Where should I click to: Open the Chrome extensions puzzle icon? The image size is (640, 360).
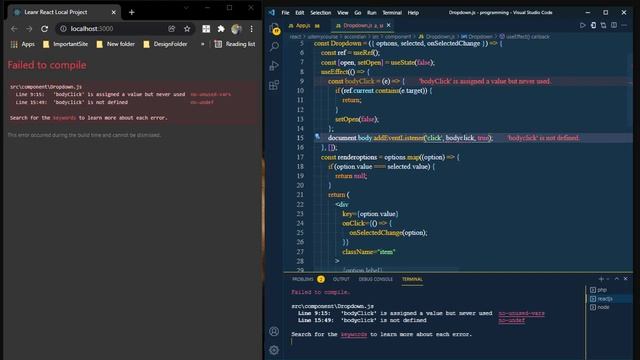[x=221, y=29]
